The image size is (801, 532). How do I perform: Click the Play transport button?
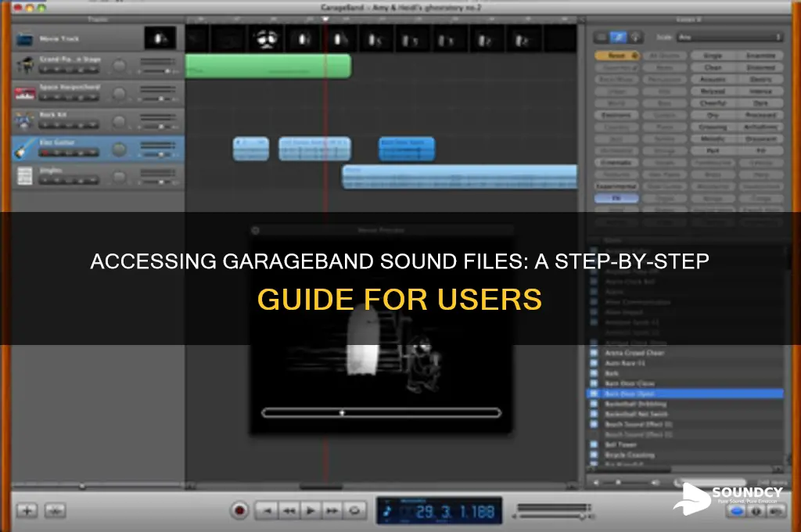[x=310, y=510]
